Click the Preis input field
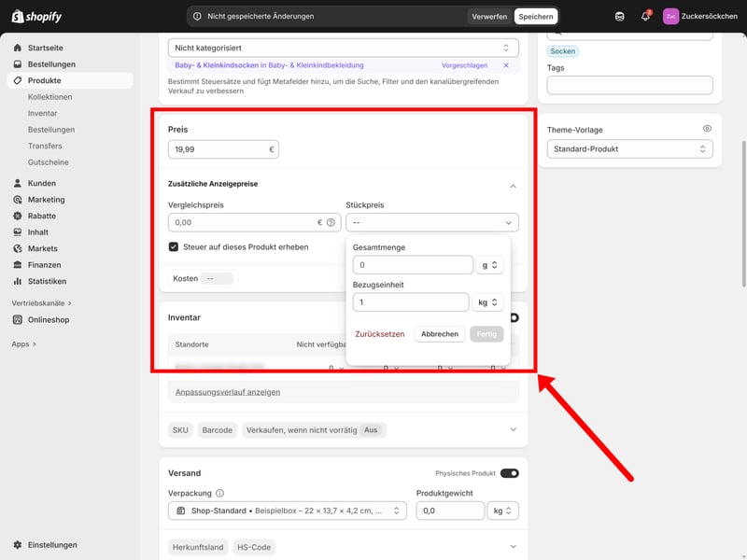This screenshot has width=747, height=560. click(217, 149)
